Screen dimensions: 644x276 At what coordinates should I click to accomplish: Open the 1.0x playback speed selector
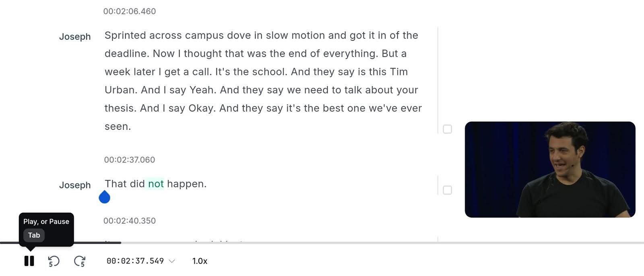199,261
